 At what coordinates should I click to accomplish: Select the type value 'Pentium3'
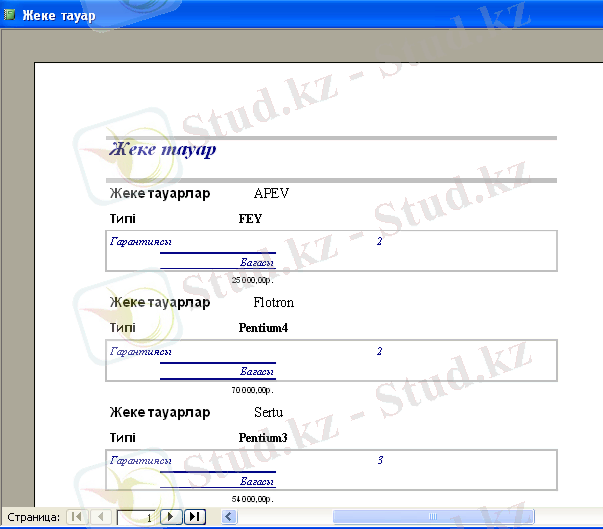point(263,438)
